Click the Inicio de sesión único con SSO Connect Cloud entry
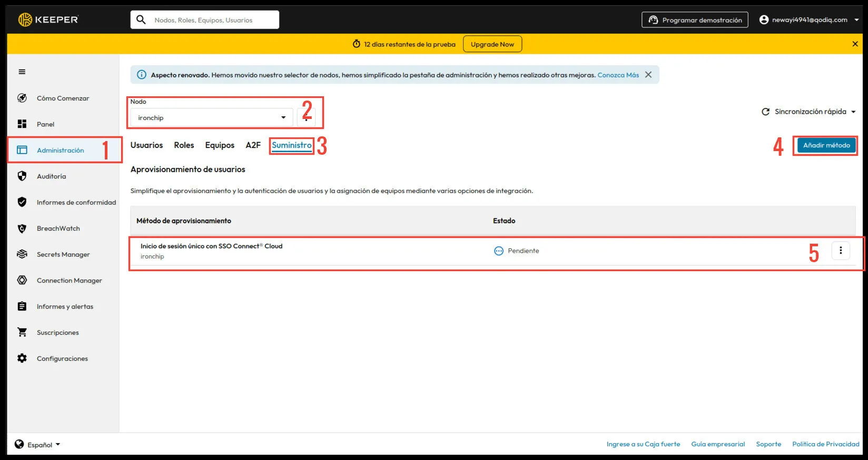The height and width of the screenshot is (460, 868). pos(211,246)
